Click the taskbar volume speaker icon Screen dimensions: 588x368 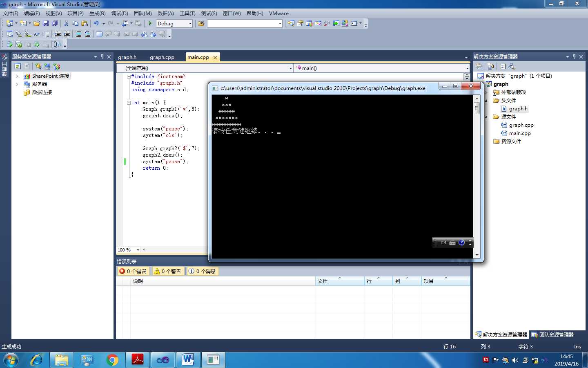(x=515, y=360)
